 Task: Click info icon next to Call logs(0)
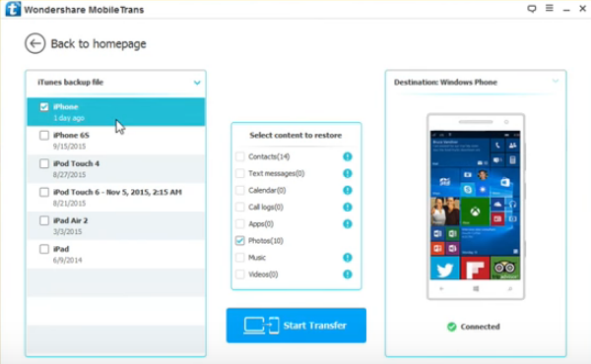(x=347, y=207)
